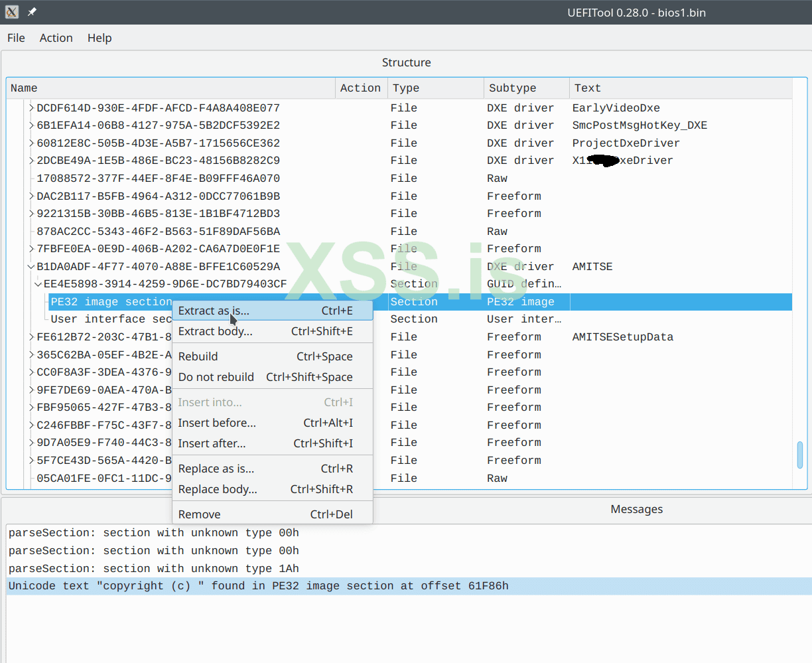812x663 pixels.
Task: Click the Text column header
Action: click(681, 88)
